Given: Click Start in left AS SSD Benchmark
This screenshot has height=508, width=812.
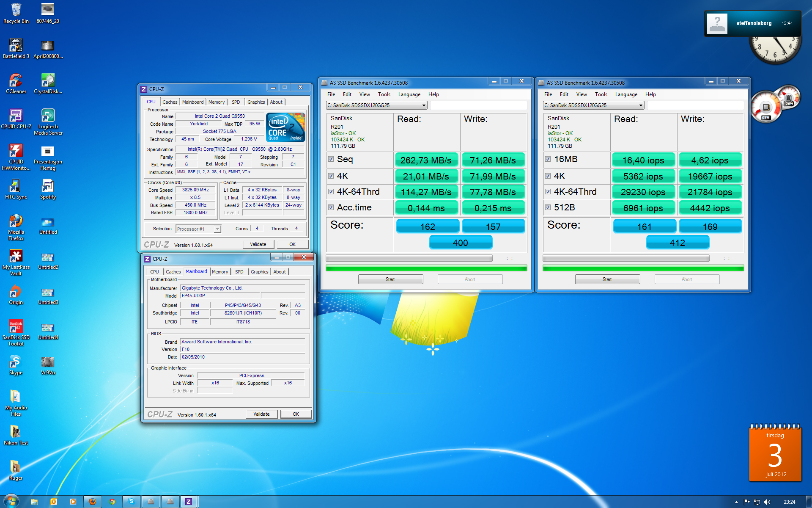Looking at the screenshot, I should click(390, 279).
